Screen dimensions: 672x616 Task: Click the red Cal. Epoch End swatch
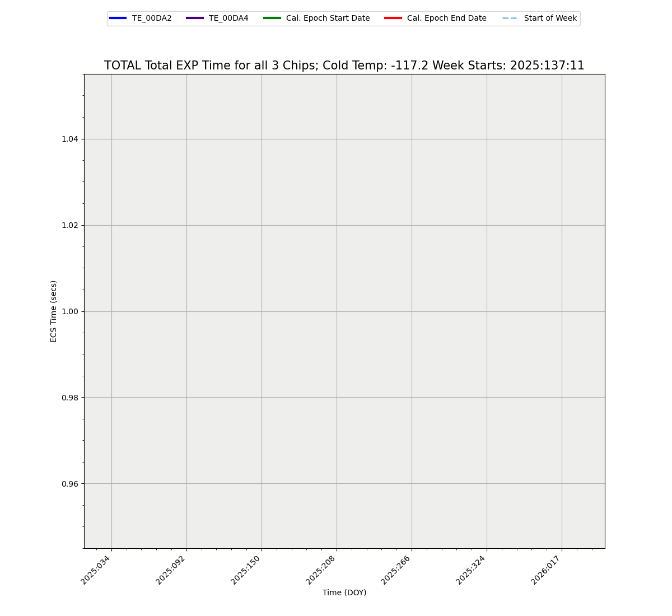(393, 18)
